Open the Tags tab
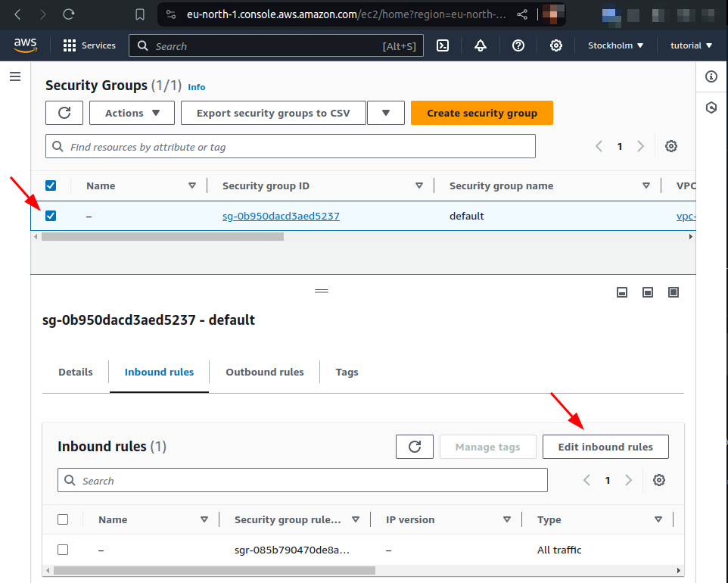Viewport: 728px width, 583px height. tap(347, 372)
